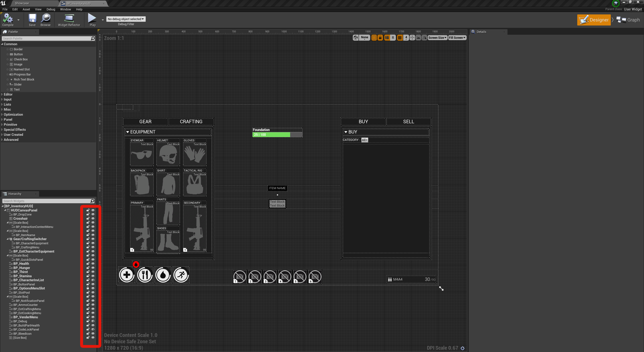Click the lock icon in viewport toolbar

tap(380, 38)
